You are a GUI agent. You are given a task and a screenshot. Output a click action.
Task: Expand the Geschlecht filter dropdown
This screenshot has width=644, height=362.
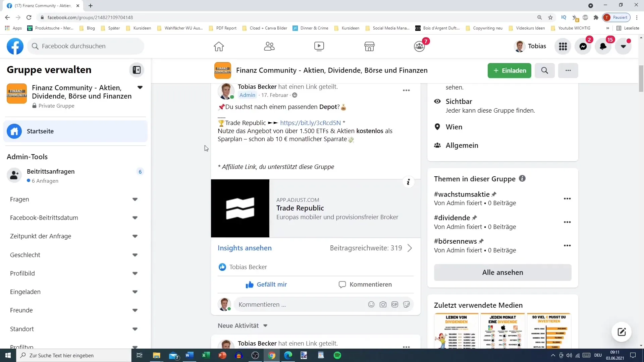click(136, 255)
